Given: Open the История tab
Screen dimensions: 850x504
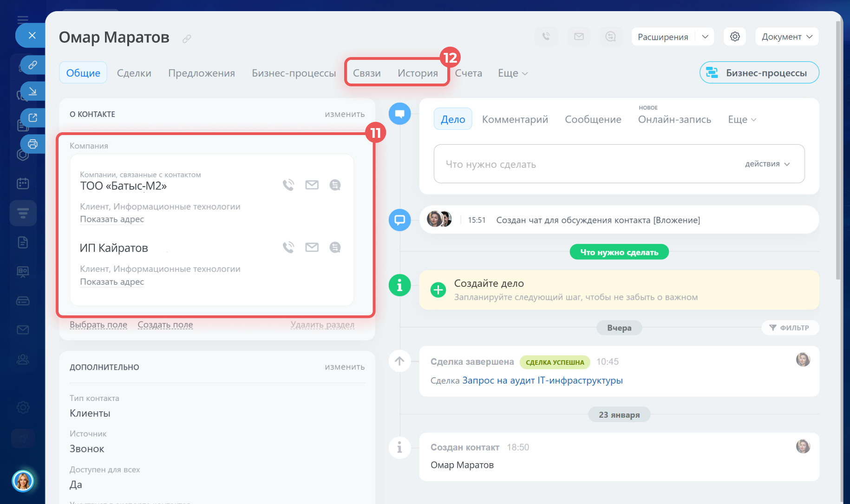Looking at the screenshot, I should [x=417, y=73].
